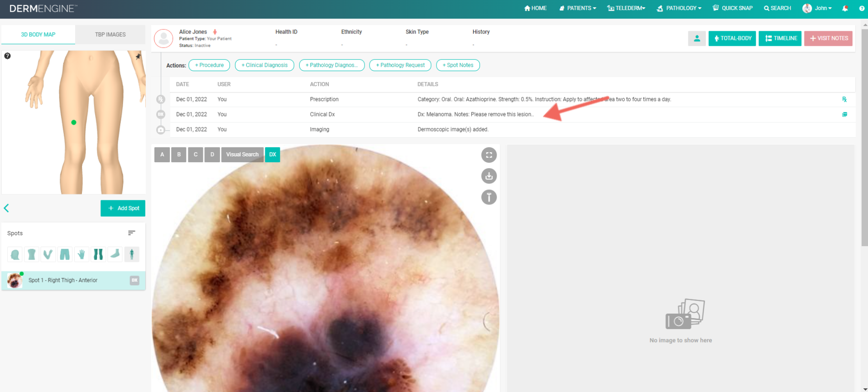Click the DATE column header
Viewport: 868px width, 392px height.
click(x=182, y=84)
